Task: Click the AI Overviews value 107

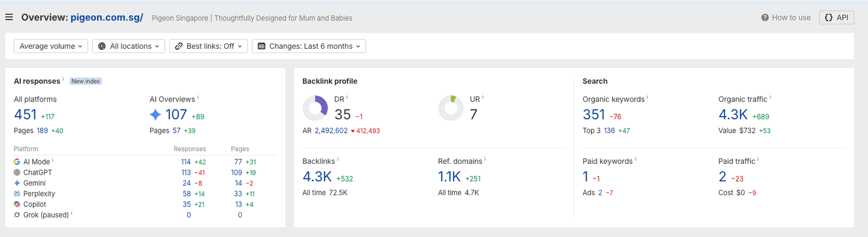Action: (176, 114)
